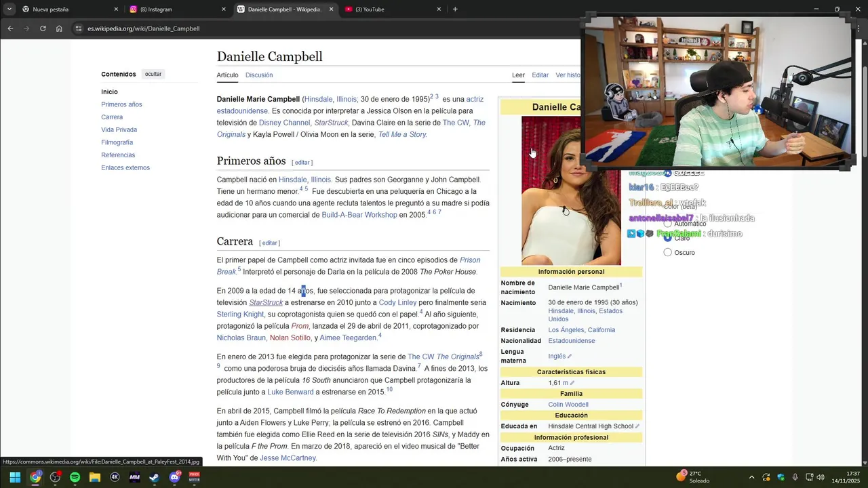868x488 pixels.
Task: Open File Explorer from the taskbar
Action: [95, 477]
